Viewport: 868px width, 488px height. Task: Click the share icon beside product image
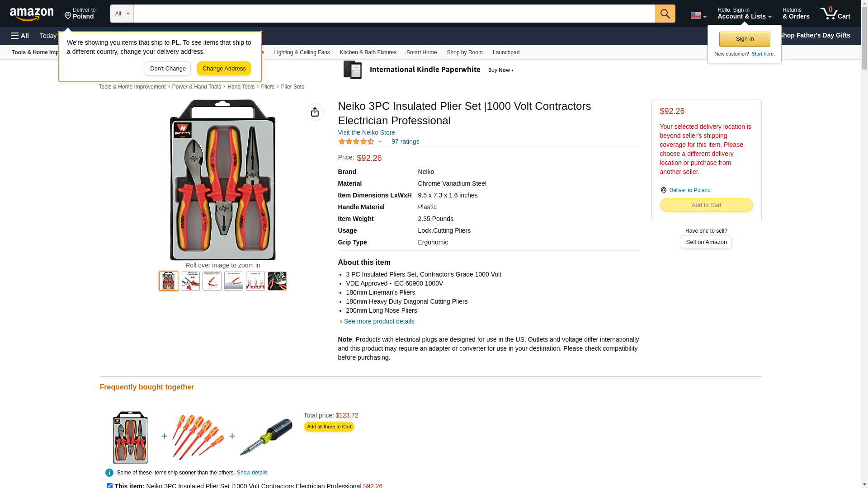(x=315, y=112)
